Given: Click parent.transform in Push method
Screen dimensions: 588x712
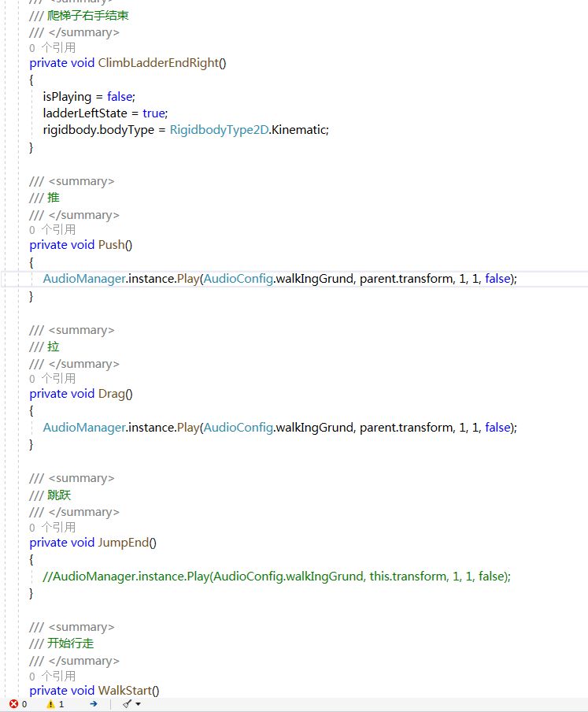Looking at the screenshot, I should click(x=405, y=278).
